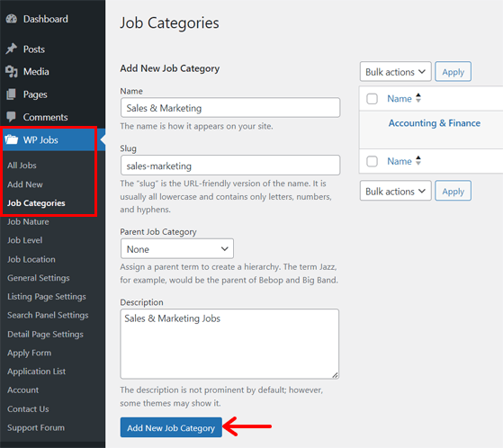Submit the Add New Job Category button
The width and height of the screenshot is (503, 448).
[x=171, y=427]
